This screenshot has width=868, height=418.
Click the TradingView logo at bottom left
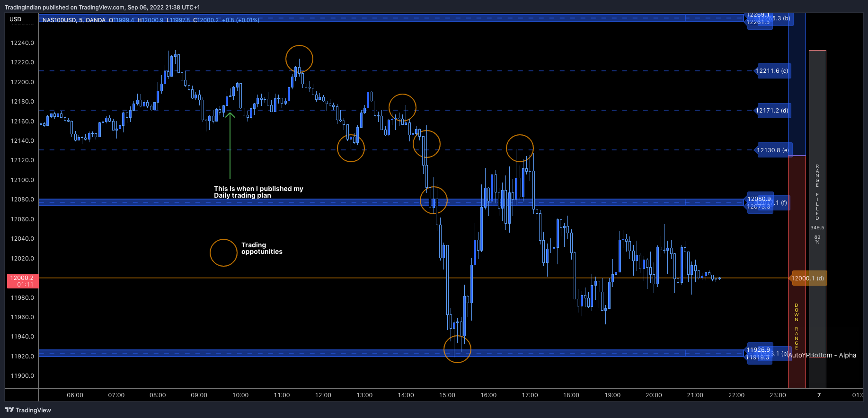[x=28, y=410]
